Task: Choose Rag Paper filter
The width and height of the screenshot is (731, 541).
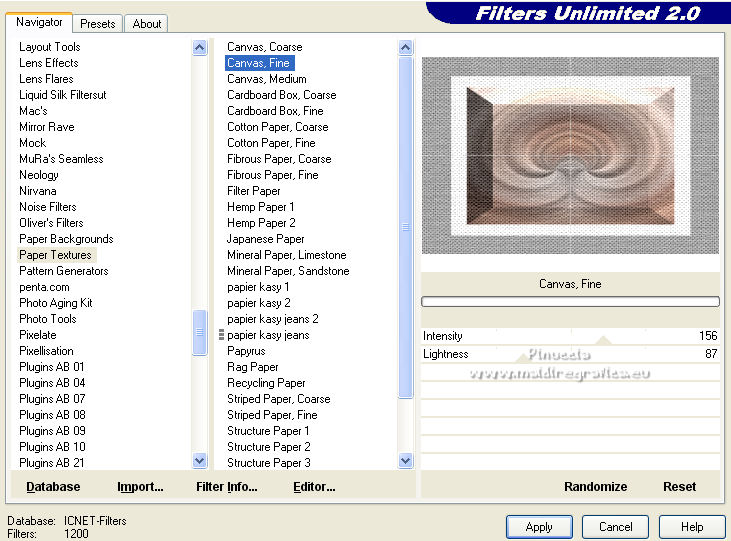Action: [253, 367]
